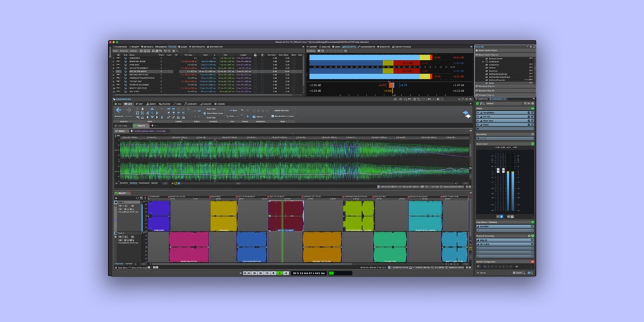Open the Clips tab in top panel
The width and height of the screenshot is (644, 322).
(171, 47)
